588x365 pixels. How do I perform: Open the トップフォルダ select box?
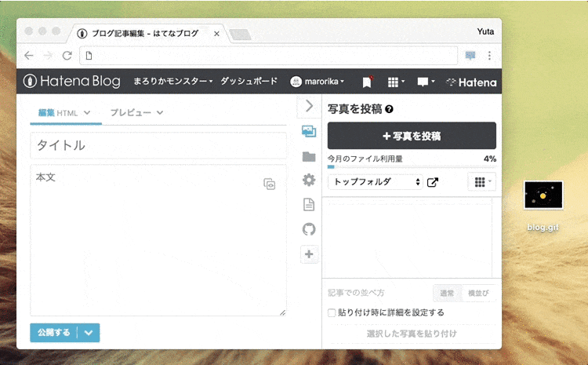pyautogui.click(x=375, y=182)
